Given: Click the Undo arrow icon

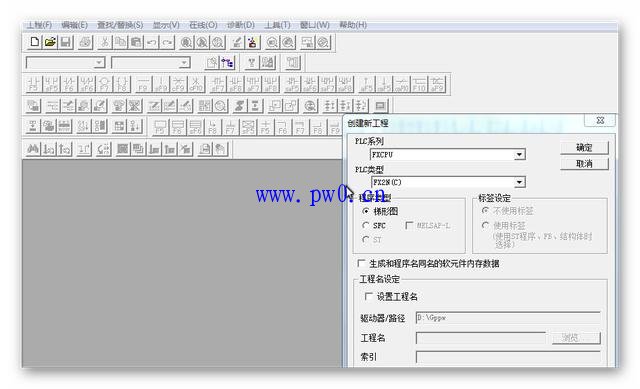Looking at the screenshot, I should coord(152,42).
